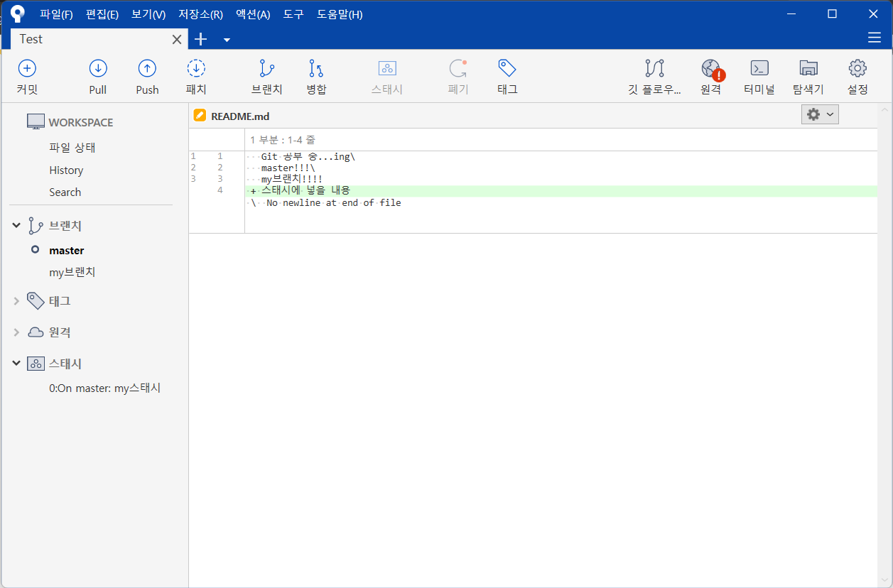The image size is (893, 588).
Task: Open the View (보기) menu
Action: (x=148, y=14)
